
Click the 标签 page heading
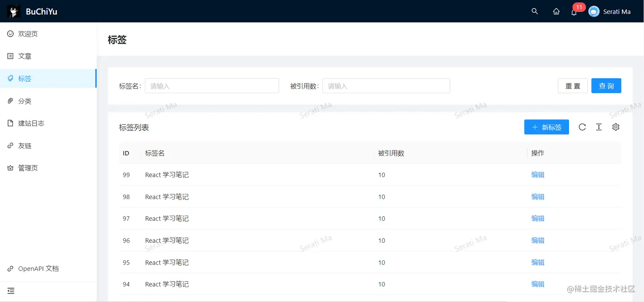click(117, 40)
